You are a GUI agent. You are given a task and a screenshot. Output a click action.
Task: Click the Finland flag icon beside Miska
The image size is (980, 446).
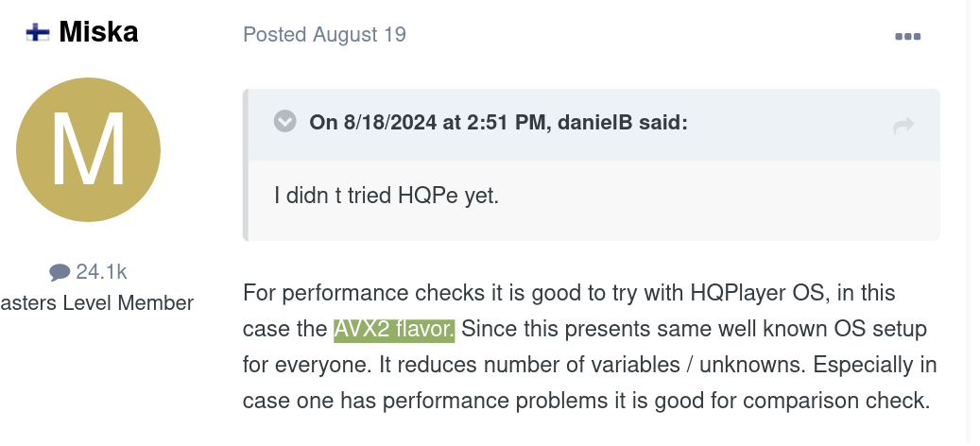point(38,32)
